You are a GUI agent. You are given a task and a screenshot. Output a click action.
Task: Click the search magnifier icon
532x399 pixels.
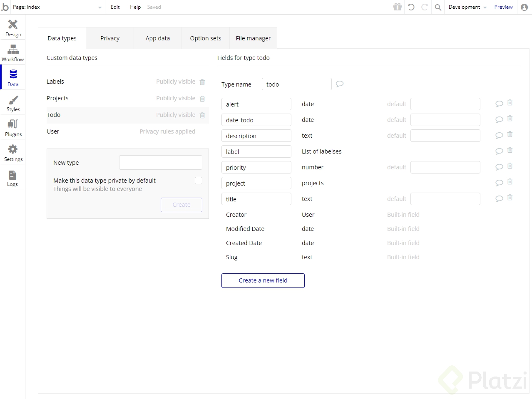tap(438, 7)
